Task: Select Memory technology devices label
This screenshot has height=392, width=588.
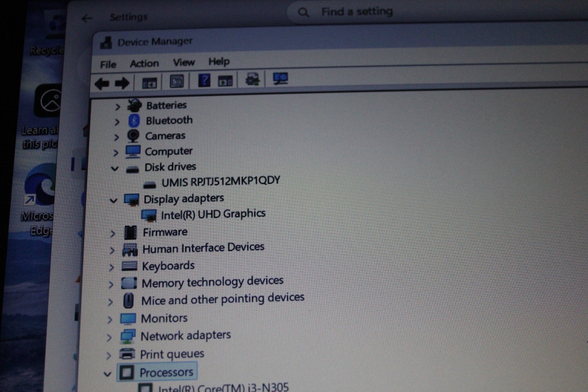Action: 212,282
